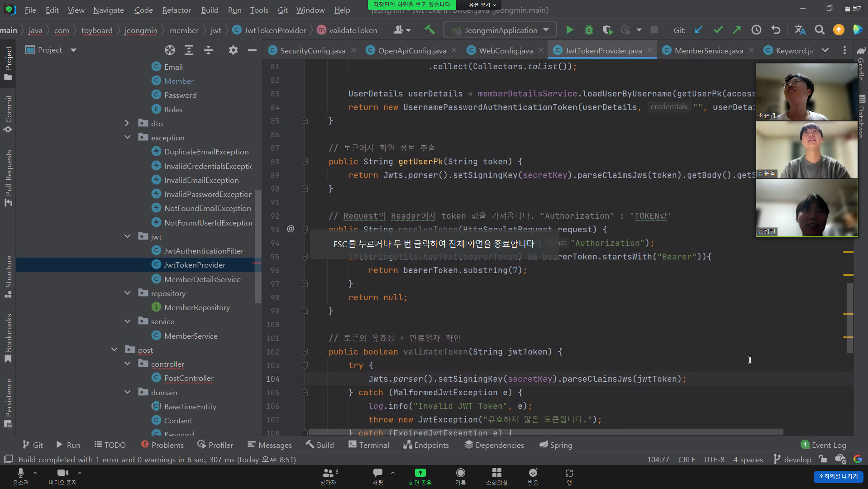
Task: Run with coverage using the shield icon
Action: (x=607, y=30)
